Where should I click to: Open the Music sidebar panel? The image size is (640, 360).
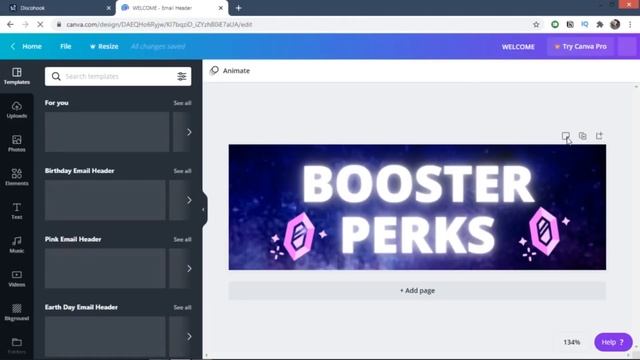click(17, 245)
